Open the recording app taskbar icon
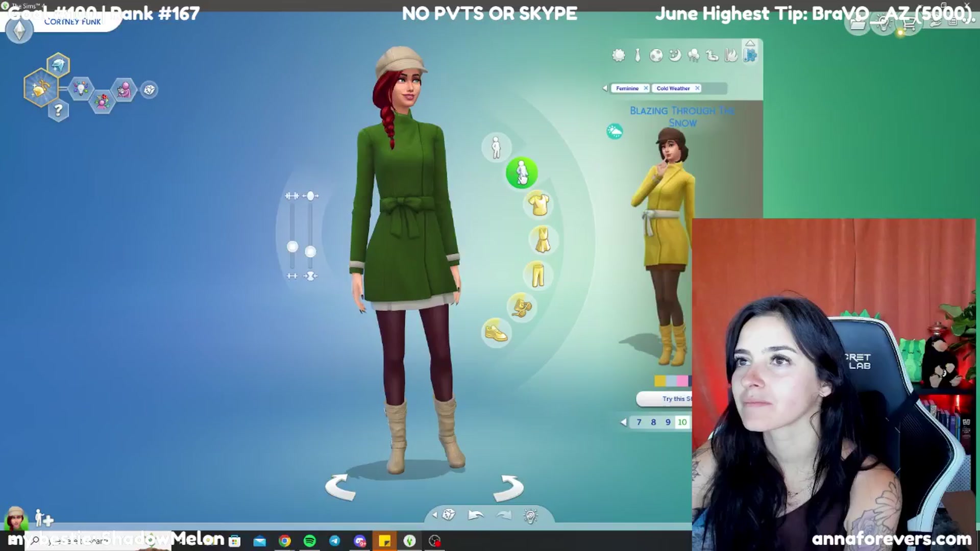980x551 pixels. (x=434, y=541)
